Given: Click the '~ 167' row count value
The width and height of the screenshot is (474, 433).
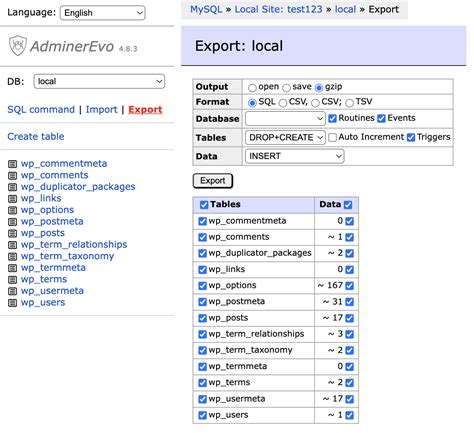Looking at the screenshot, I should (x=330, y=285).
